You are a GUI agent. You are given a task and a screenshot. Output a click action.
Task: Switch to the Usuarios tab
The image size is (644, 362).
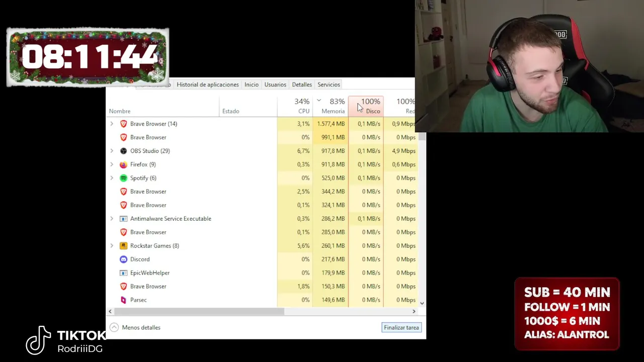coord(275,84)
